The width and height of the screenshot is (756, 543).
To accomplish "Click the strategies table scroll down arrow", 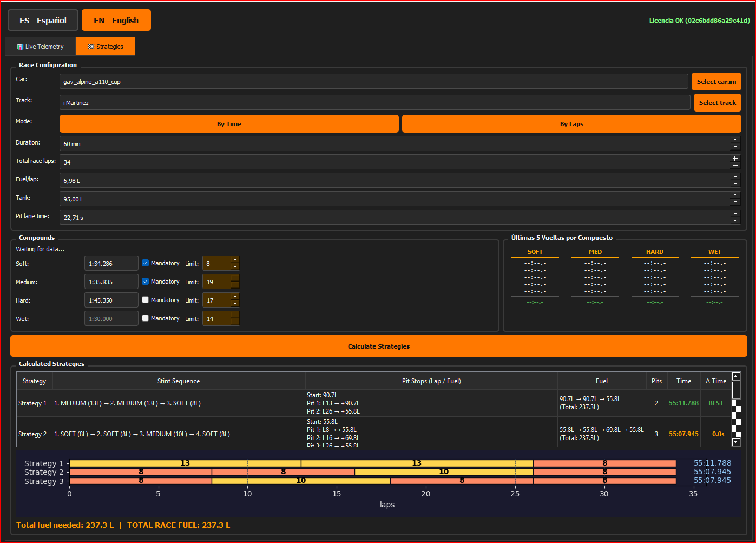I will [736, 442].
